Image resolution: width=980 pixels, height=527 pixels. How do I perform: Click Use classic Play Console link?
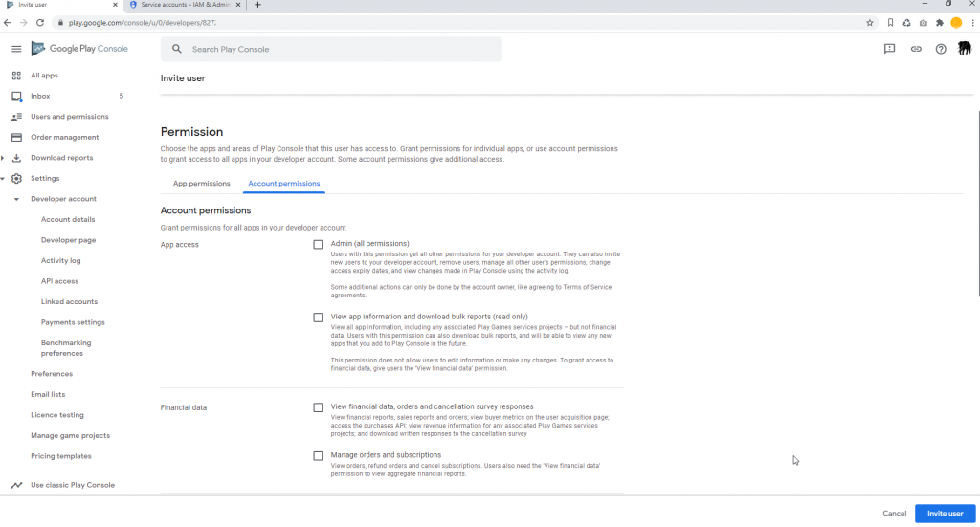click(73, 485)
